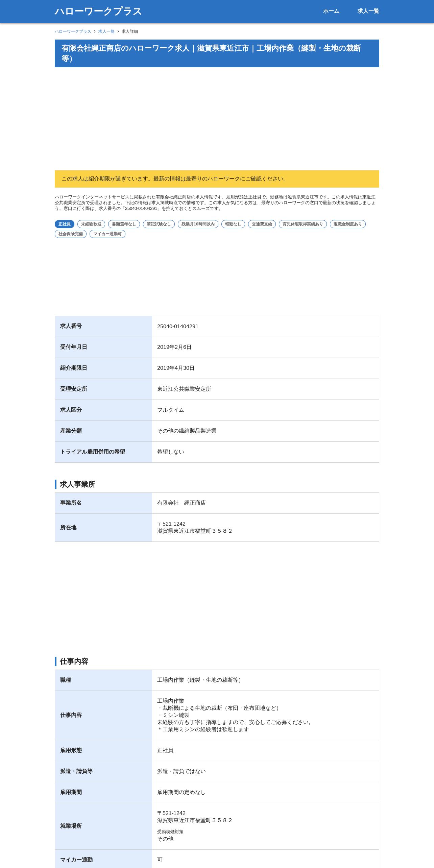Viewport: 434px width, 868px height.
Task: Click the address in the 所在地 row
Action: pos(195,528)
